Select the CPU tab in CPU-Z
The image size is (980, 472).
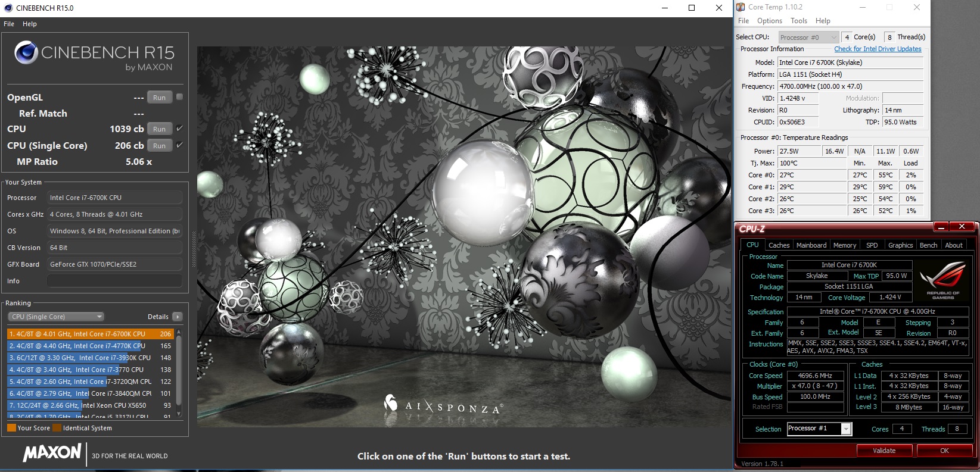[752, 245]
